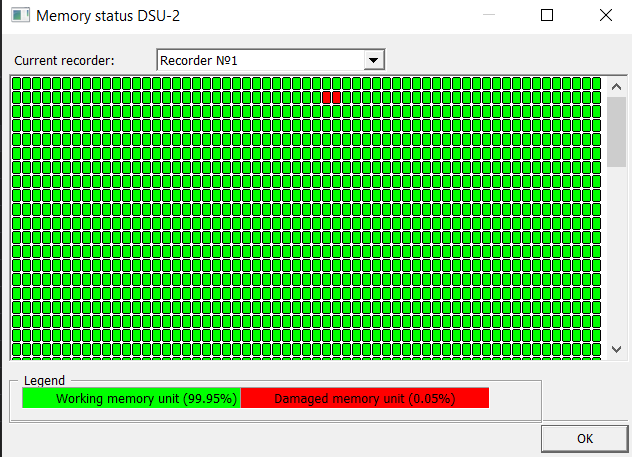Click the scrollbar down arrow
The width and height of the screenshot is (632, 457).
click(x=617, y=349)
